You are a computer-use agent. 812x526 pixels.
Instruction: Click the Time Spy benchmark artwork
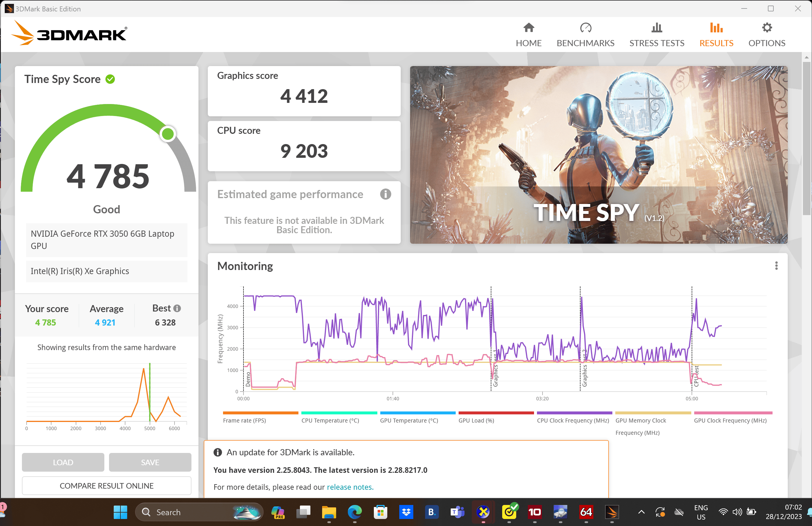click(x=598, y=155)
